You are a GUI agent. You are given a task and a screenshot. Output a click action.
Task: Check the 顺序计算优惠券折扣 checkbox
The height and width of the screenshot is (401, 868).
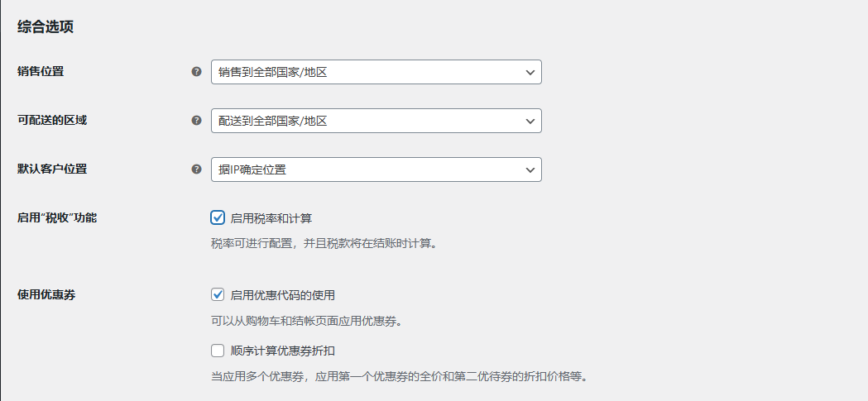click(218, 350)
